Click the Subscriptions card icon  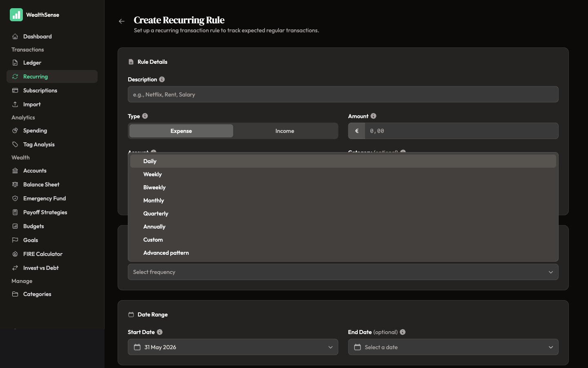tap(15, 90)
